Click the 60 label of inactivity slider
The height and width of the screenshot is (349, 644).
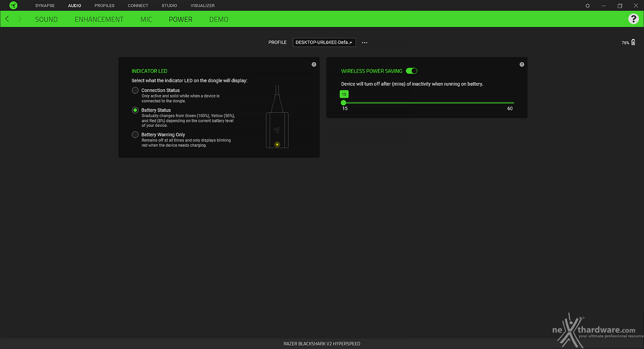(510, 109)
